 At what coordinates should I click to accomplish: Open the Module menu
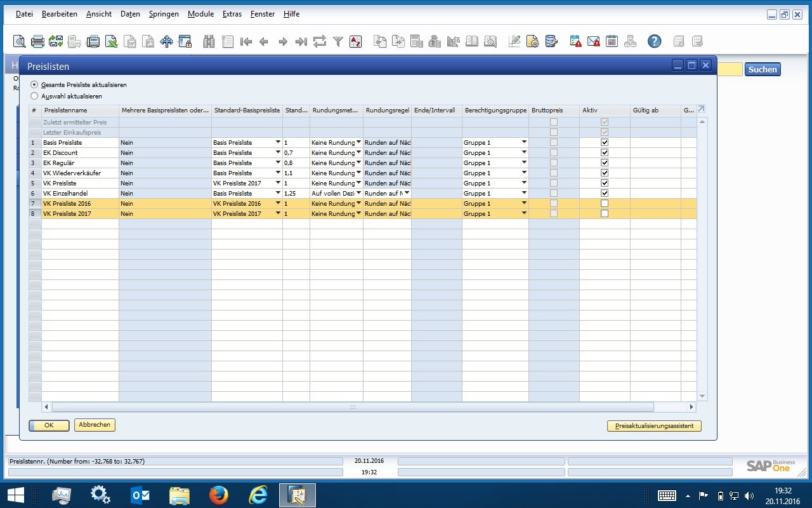coord(200,14)
